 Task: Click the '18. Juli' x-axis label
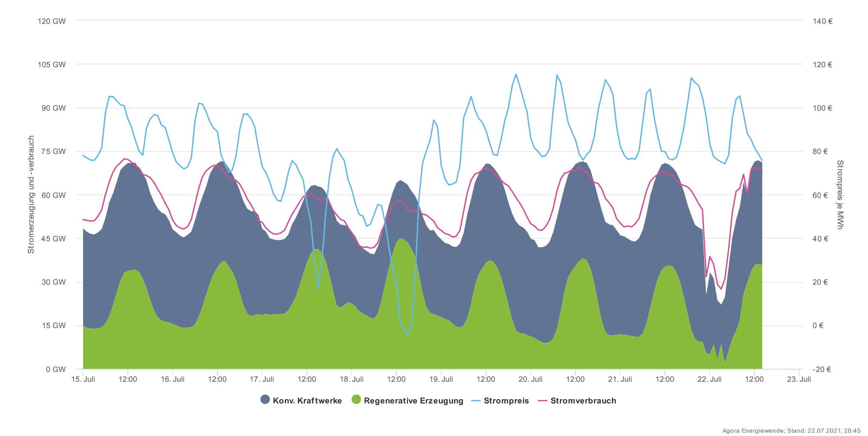coord(352,379)
